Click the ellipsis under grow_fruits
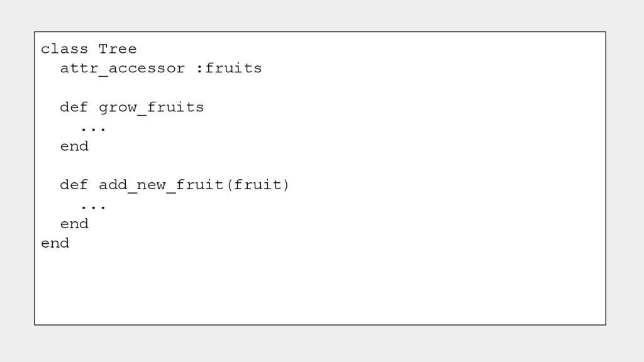The height and width of the screenshot is (362, 644). pos(93,129)
